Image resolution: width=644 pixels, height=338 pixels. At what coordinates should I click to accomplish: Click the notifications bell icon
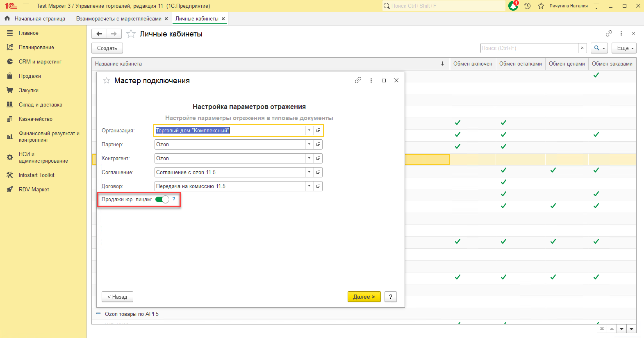pos(513,6)
